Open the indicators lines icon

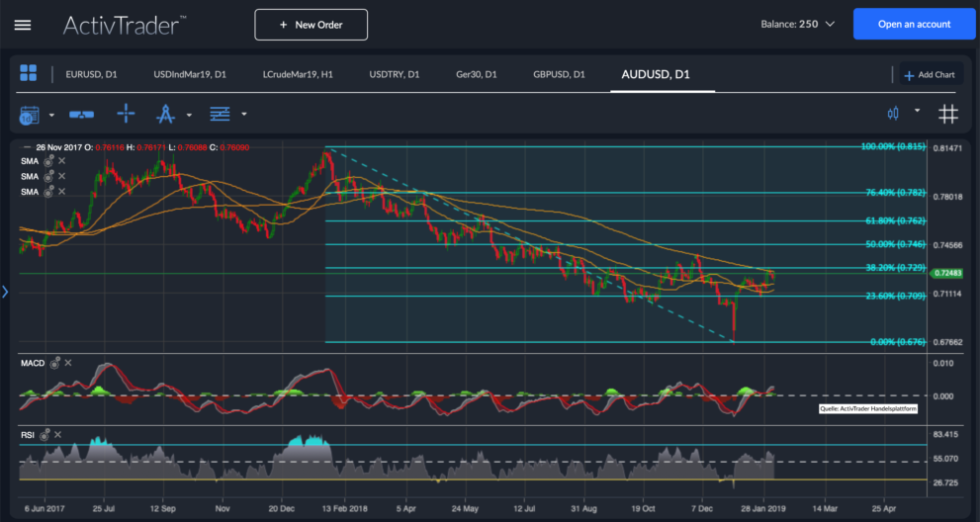pos(220,114)
